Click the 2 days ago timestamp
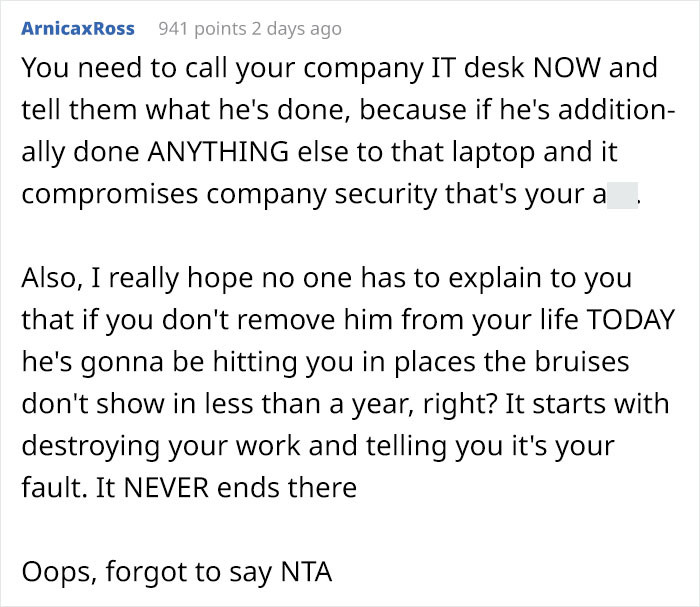700x607 pixels. tap(297, 29)
